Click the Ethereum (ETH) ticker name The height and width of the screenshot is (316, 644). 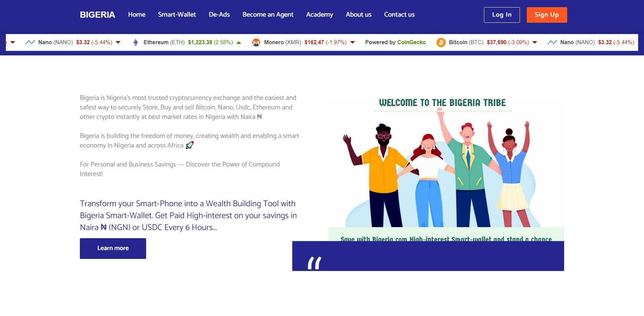pos(164,42)
